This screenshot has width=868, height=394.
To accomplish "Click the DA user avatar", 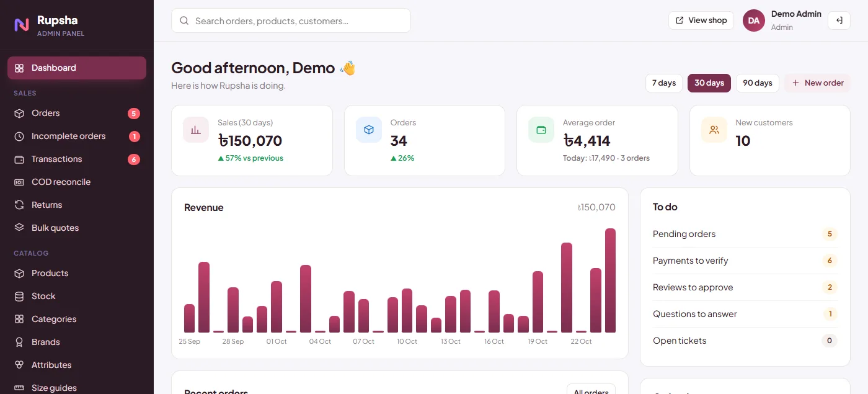I will point(754,20).
